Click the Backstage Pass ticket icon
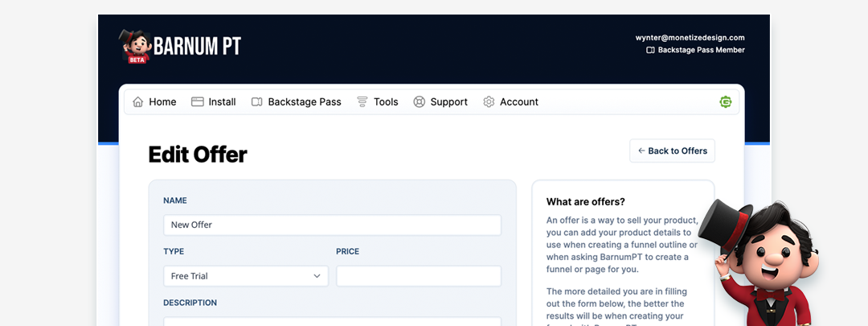 pyautogui.click(x=257, y=102)
